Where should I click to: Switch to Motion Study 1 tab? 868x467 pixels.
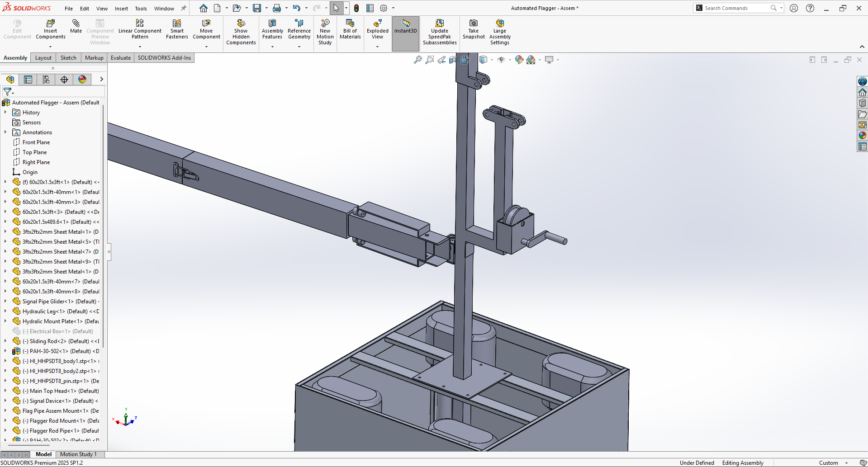pyautogui.click(x=78, y=454)
